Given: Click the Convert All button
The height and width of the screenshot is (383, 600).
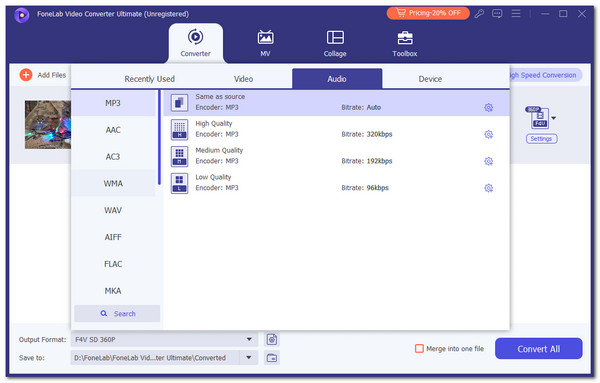Looking at the screenshot, I should pyautogui.click(x=538, y=349).
